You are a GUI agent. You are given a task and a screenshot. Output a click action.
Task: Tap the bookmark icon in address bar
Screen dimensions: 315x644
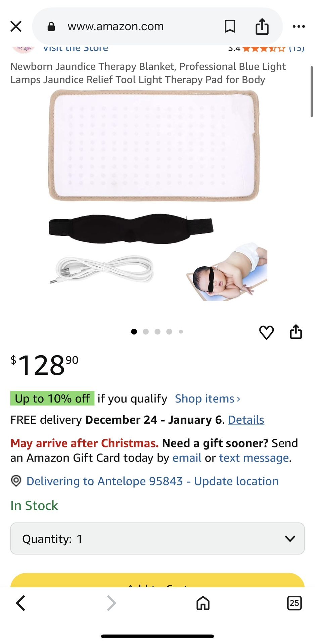230,26
